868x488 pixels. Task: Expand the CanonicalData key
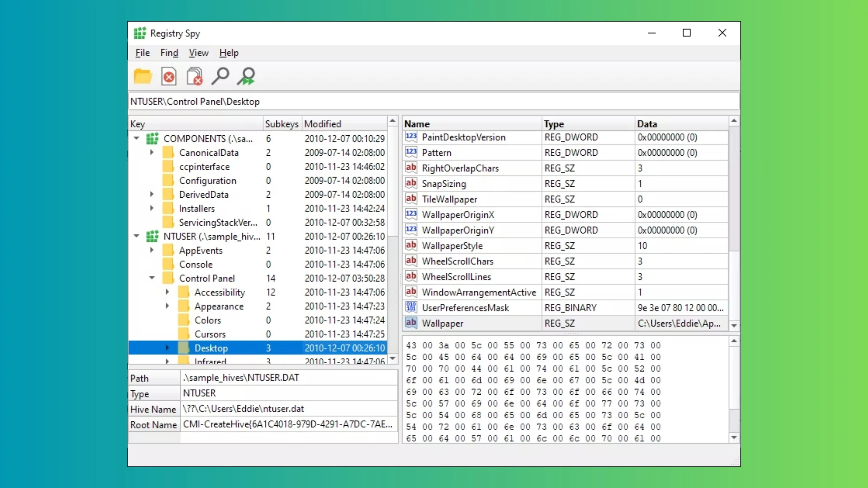click(x=152, y=152)
